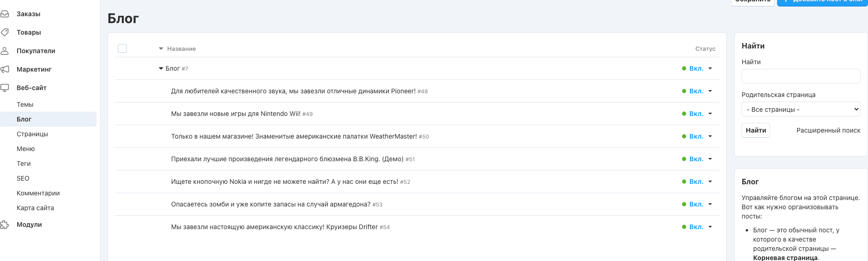Image resolution: width=868 pixels, height=261 pixels.
Task: Sort by Название column header arrow
Action: 161,49
